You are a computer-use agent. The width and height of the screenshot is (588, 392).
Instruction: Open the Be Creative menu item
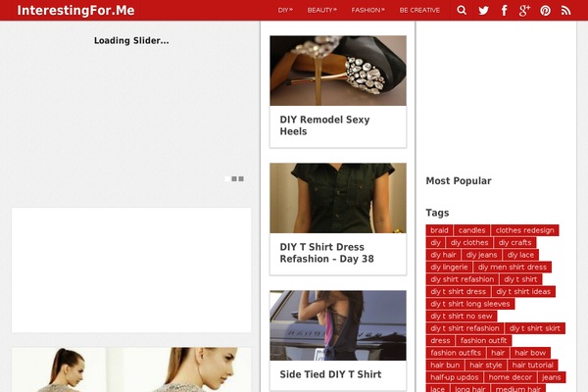[x=419, y=10]
